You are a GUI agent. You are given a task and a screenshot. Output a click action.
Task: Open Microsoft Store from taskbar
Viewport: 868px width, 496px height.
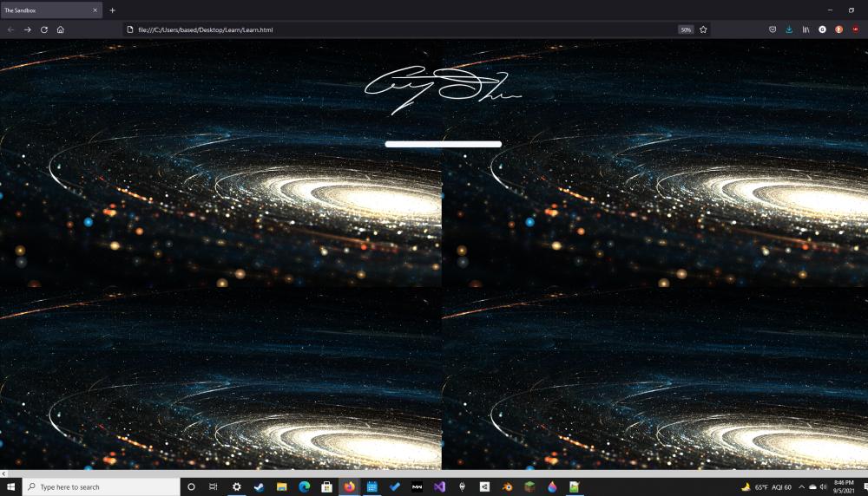point(326,486)
